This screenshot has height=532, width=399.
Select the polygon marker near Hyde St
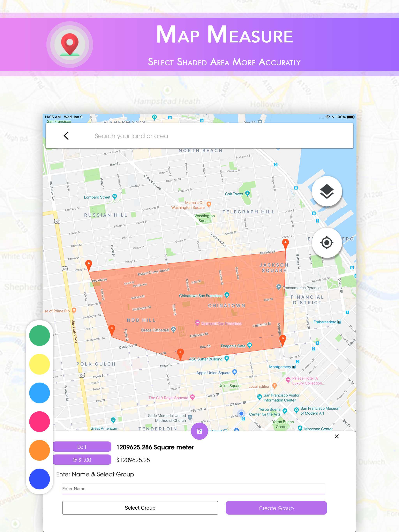point(112,330)
